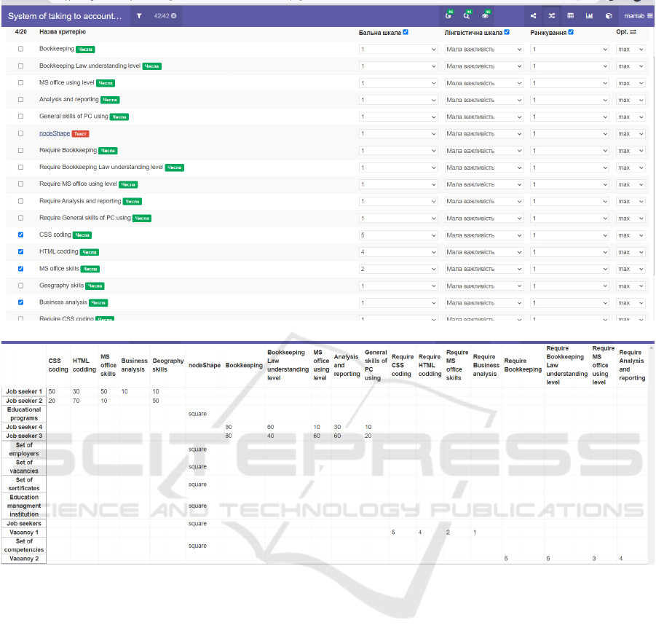Click the 3D cube icon in toolbar
Image resolution: width=656 pixels, height=644 pixels.
coord(609,15)
